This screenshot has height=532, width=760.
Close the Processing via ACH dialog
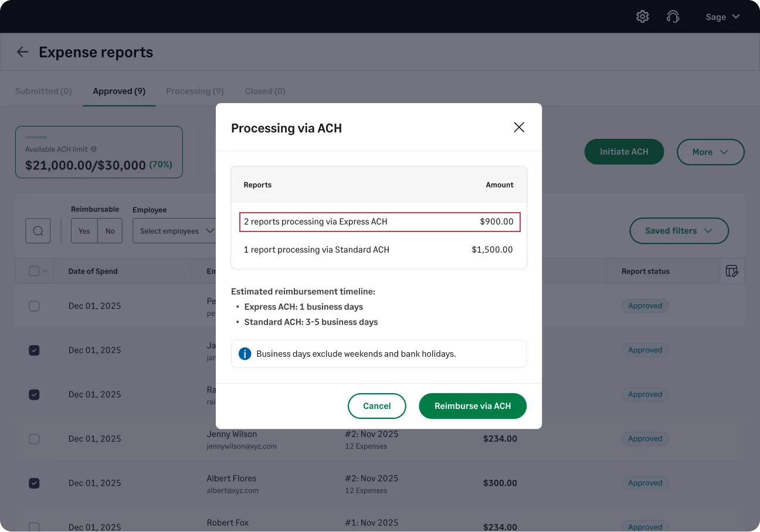coord(518,127)
